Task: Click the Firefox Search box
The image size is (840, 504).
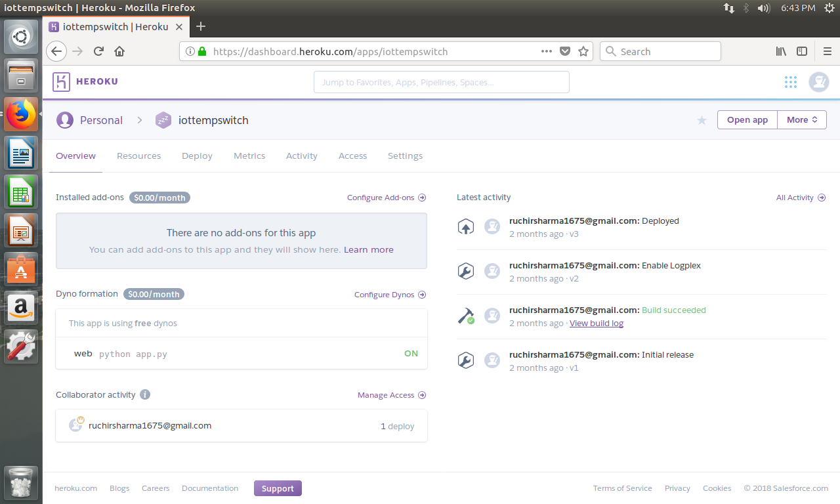Action: 660,51
